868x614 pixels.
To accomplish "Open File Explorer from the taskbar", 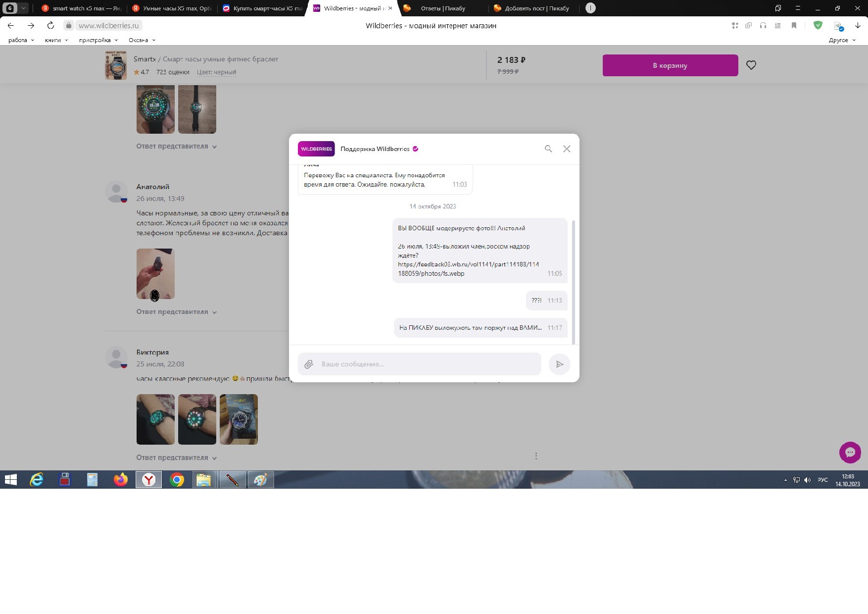I will [203, 480].
